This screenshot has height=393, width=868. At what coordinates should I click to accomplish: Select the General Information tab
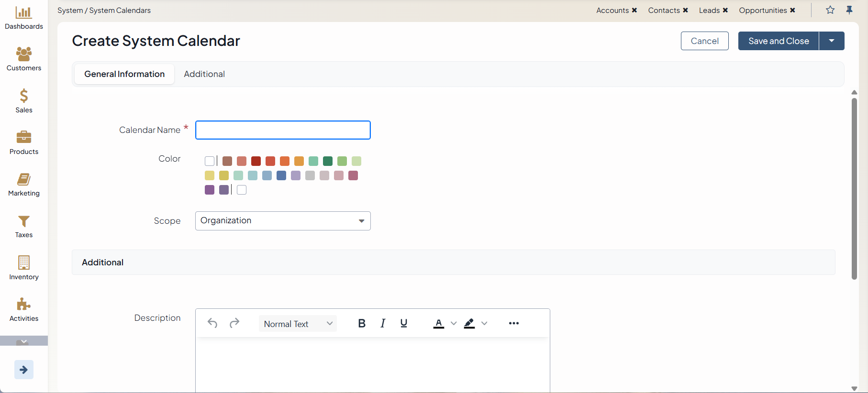click(124, 74)
